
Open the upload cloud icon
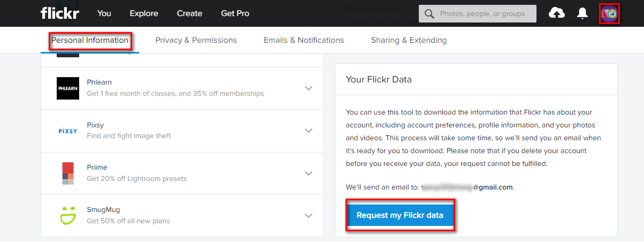pyautogui.click(x=557, y=13)
